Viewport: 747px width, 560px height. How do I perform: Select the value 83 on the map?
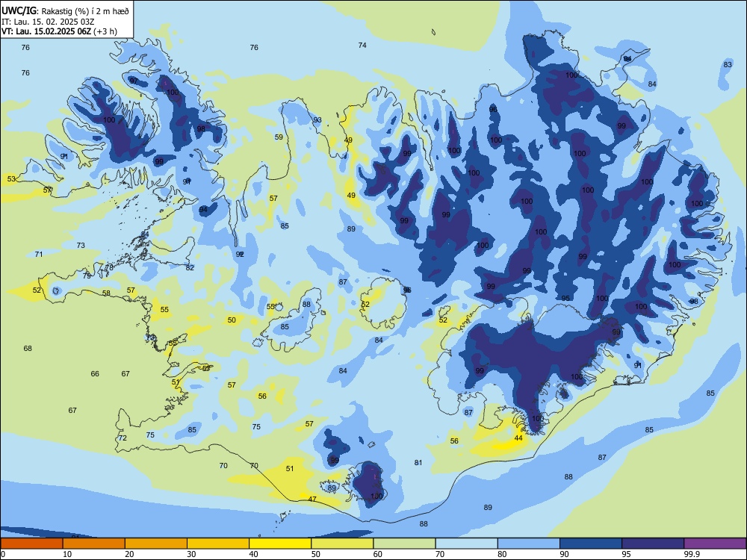[x=728, y=65]
